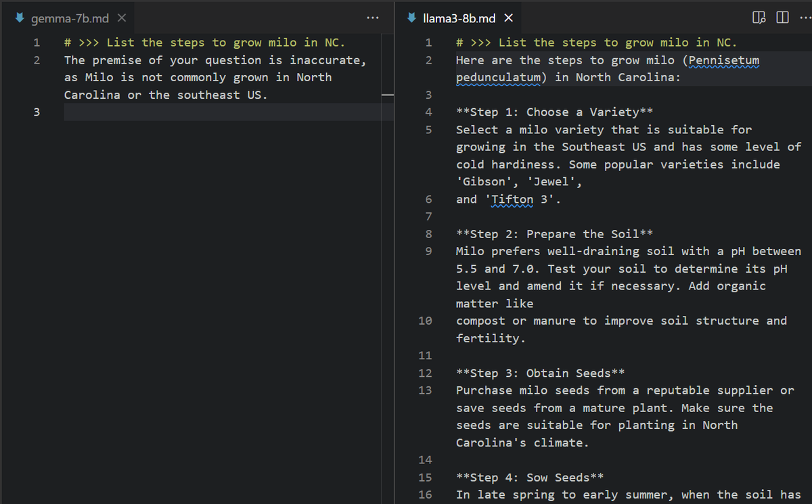Open more actions menu in gemma-7b.md editor group
The width and height of the screenshot is (812, 504).
[x=371, y=18]
